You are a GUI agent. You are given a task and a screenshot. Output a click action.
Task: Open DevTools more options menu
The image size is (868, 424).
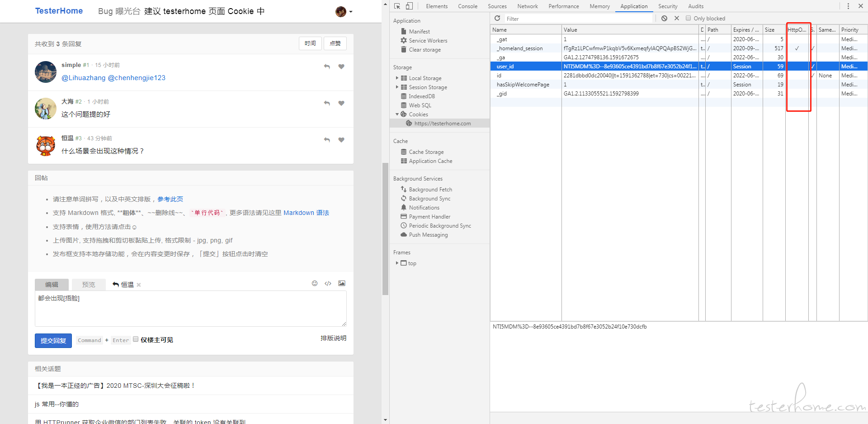pos(848,6)
